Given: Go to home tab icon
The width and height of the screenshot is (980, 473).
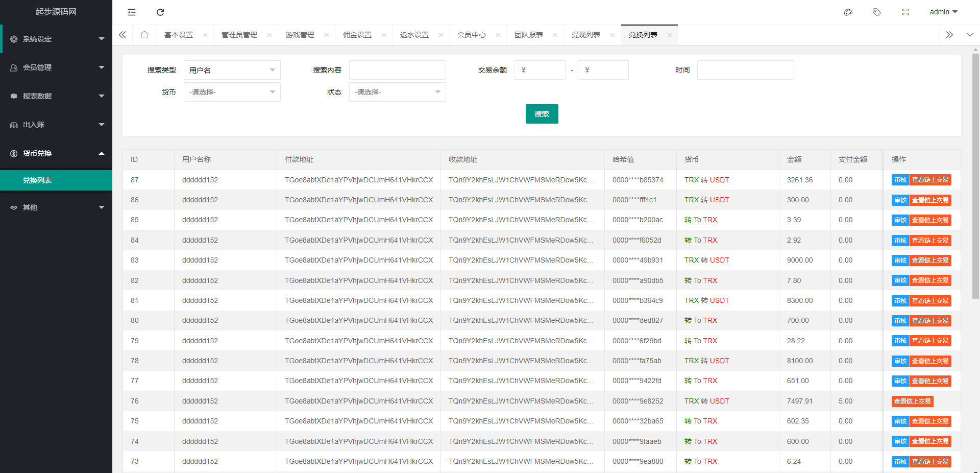Looking at the screenshot, I should point(144,35).
